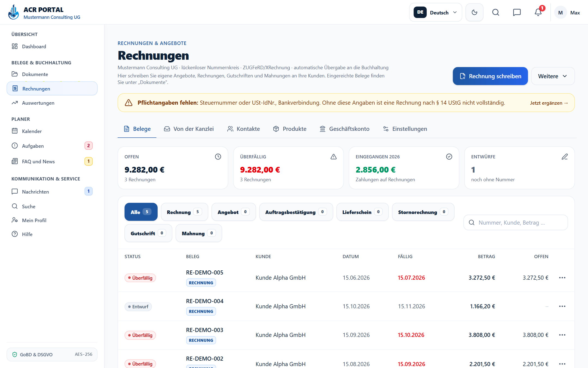Filter list by Lieferschein type

pyautogui.click(x=362, y=212)
